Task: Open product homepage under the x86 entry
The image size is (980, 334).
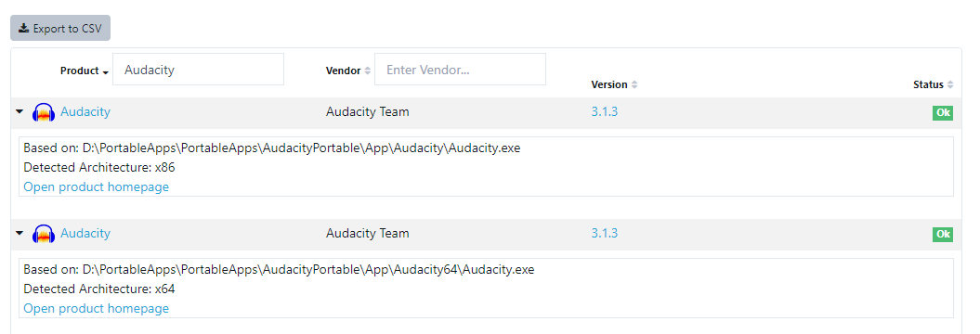Action: coord(97,186)
